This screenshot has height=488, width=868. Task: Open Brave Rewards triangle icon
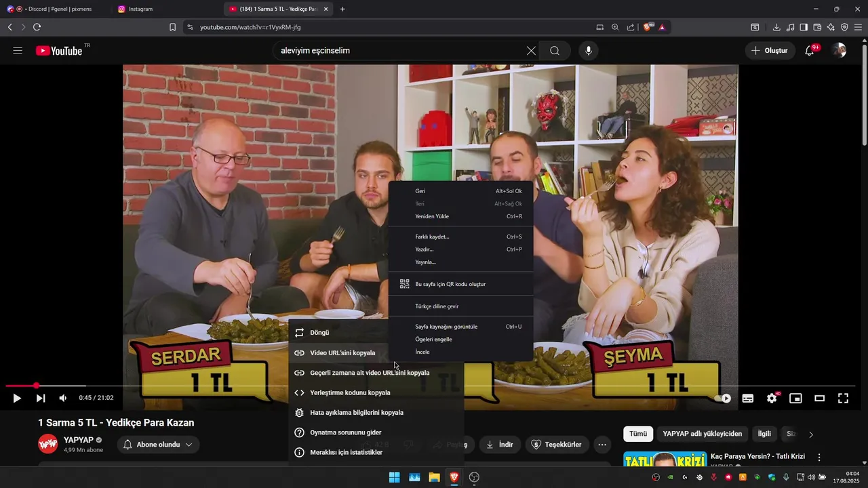click(662, 27)
